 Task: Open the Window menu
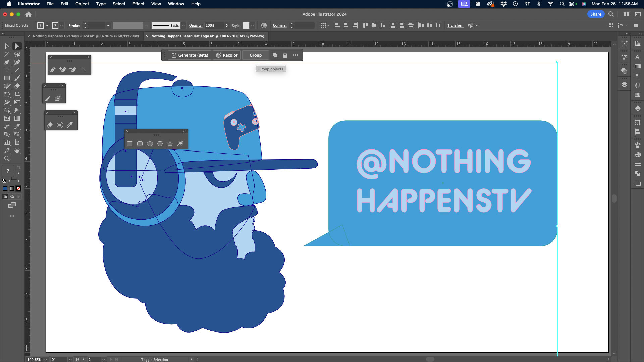point(176,4)
